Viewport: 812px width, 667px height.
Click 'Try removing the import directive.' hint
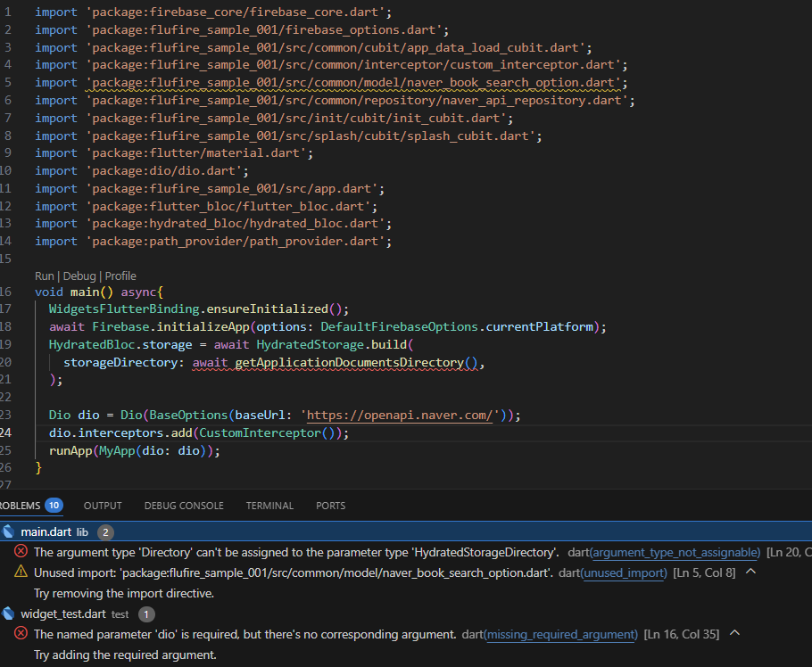124,594
